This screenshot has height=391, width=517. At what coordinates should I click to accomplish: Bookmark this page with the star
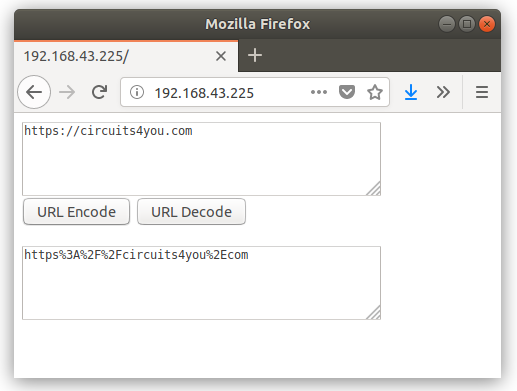point(375,92)
